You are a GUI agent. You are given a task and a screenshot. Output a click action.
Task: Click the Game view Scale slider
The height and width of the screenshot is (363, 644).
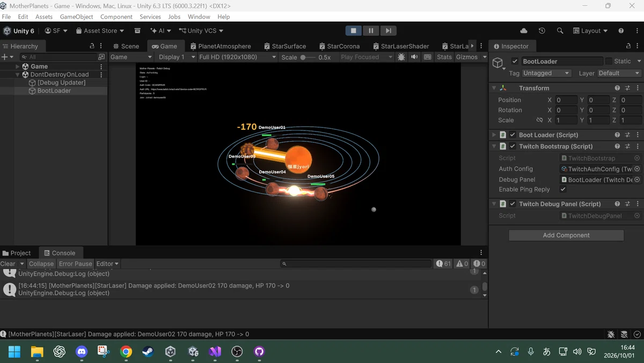tap(308, 57)
